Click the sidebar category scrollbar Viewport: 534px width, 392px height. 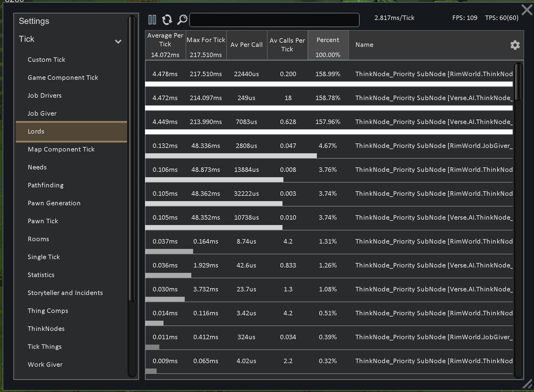(x=132, y=158)
